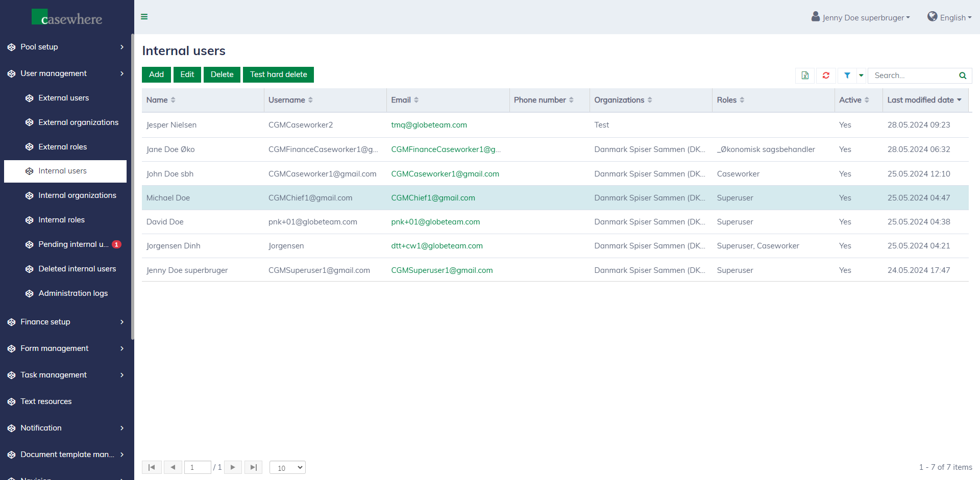980x480 pixels.
Task: Click the red refresh icon
Action: (x=826, y=75)
